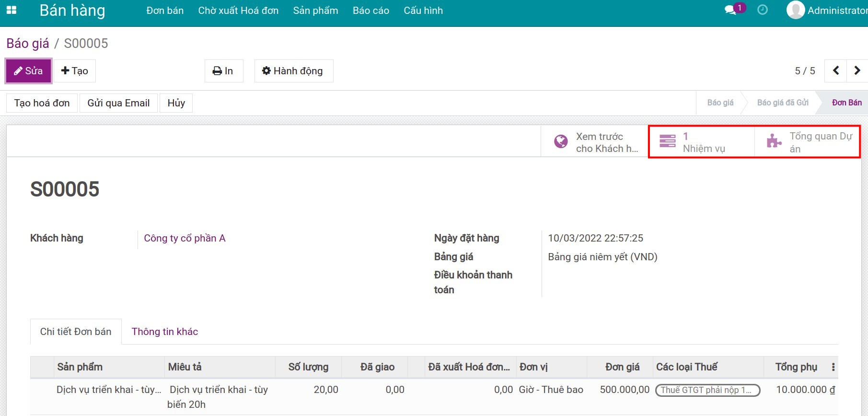The image size is (868, 416).
Task: Go to previous record arrow
Action: point(835,70)
